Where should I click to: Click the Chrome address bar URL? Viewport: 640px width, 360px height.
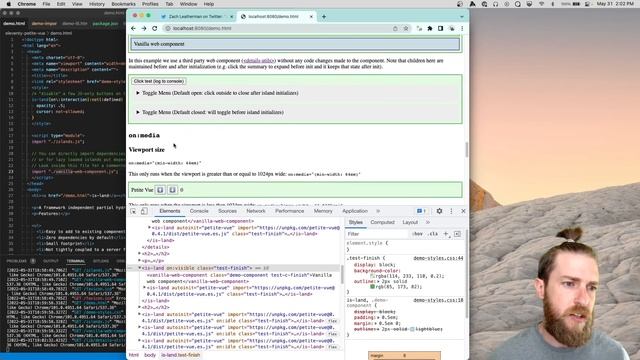click(x=202, y=29)
